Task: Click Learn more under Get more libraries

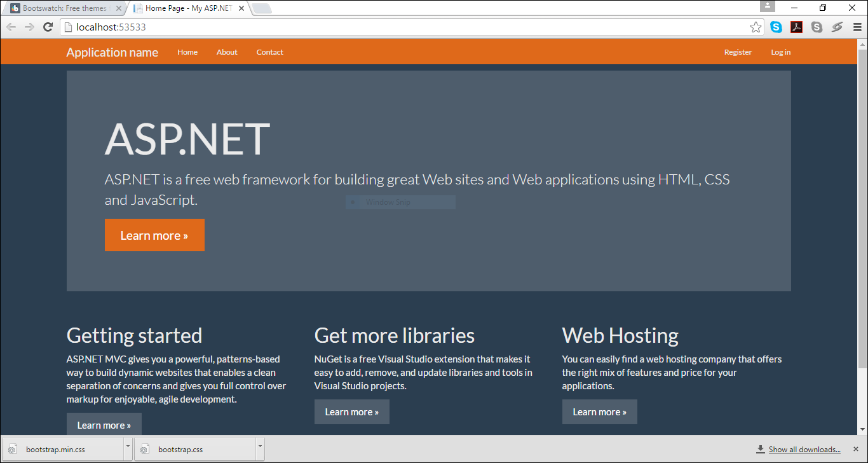Action: point(352,412)
